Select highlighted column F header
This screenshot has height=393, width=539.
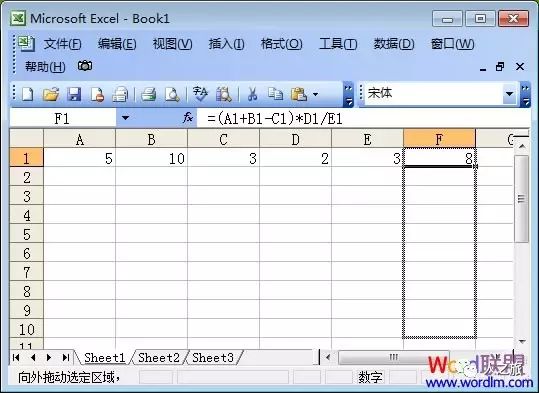tap(439, 139)
